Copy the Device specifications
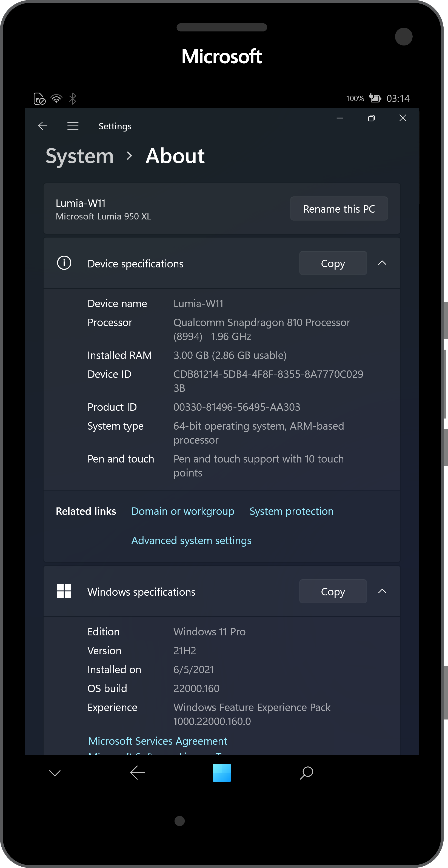Image resolution: width=448 pixels, height=868 pixels. [333, 263]
